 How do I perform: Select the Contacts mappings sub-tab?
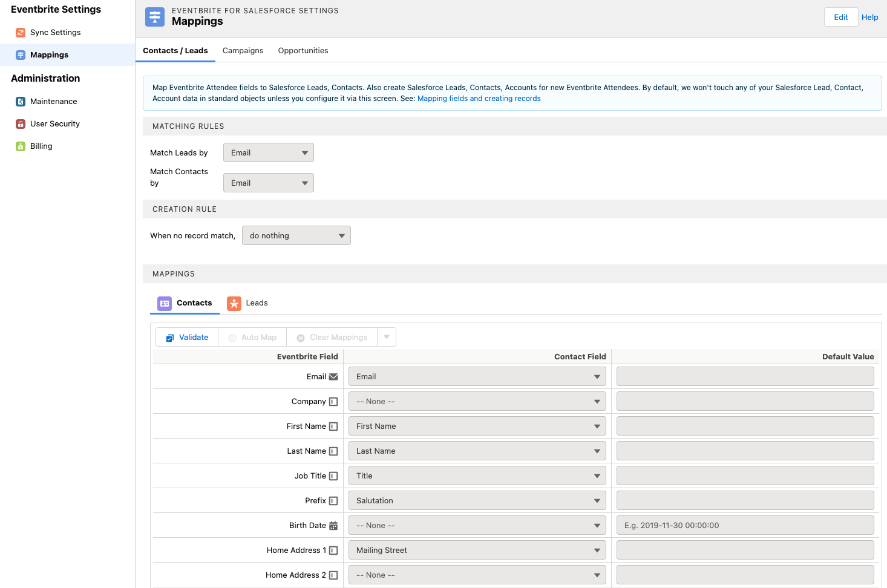[185, 303]
